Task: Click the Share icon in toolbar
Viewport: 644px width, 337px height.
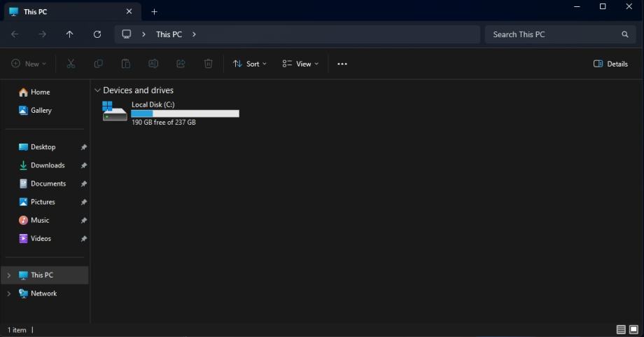Action: (x=181, y=64)
